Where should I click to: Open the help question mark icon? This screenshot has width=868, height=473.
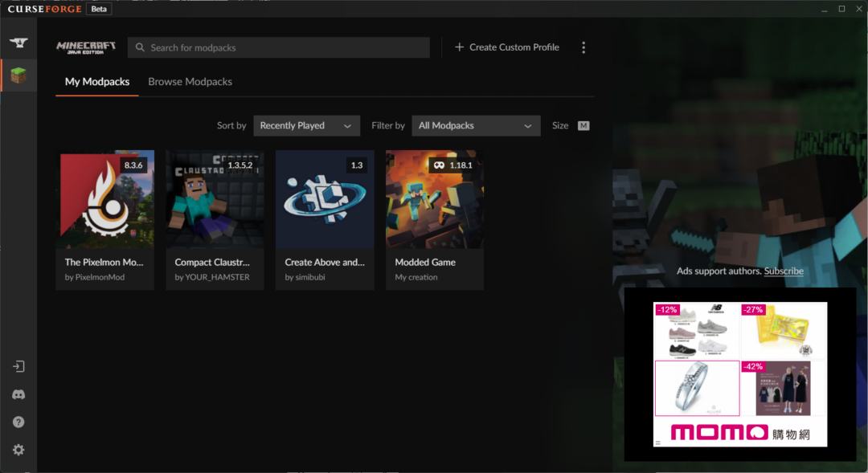click(18, 422)
